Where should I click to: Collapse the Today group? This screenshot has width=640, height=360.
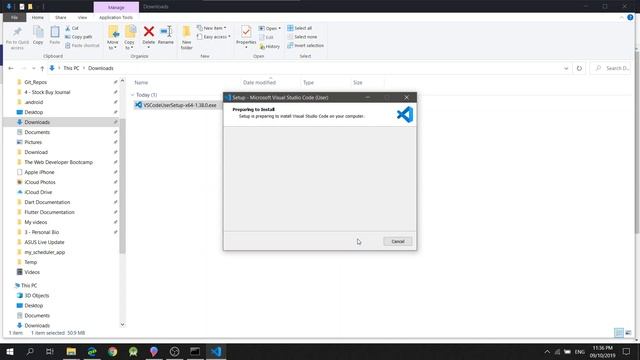coord(133,95)
